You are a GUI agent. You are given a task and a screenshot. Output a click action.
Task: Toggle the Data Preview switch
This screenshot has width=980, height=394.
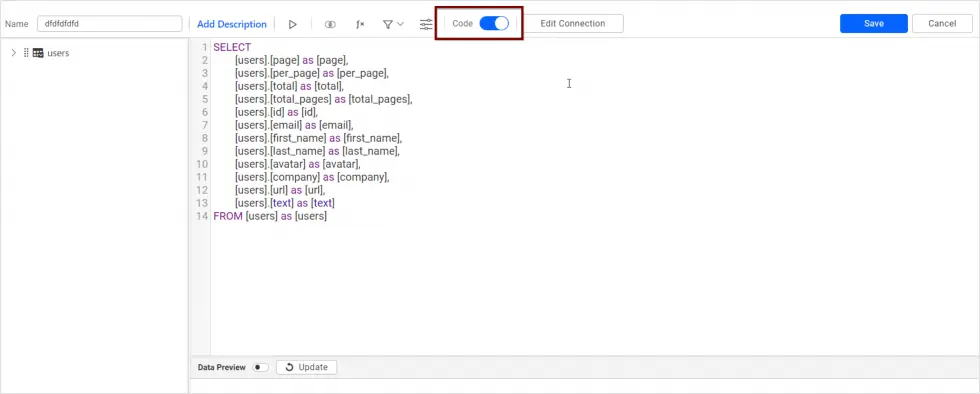click(260, 368)
